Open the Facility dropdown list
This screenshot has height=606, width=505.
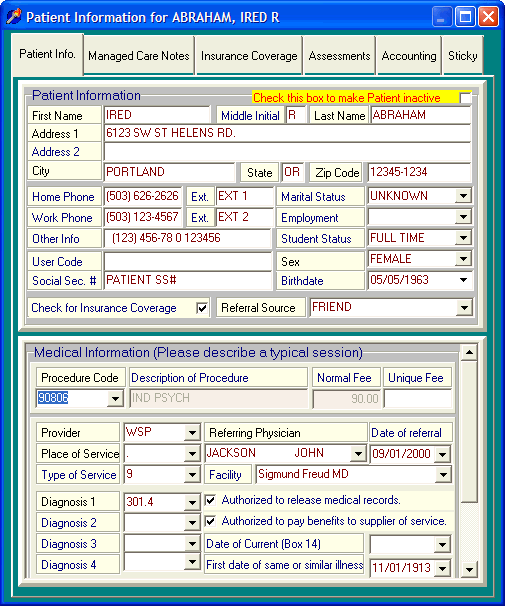click(x=443, y=474)
